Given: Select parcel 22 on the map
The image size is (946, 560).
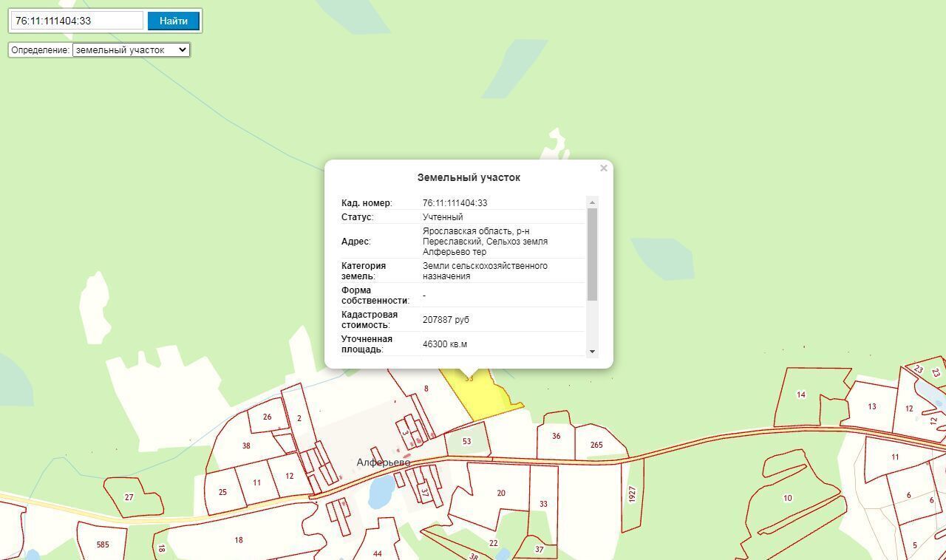Looking at the screenshot, I should click(x=493, y=543).
